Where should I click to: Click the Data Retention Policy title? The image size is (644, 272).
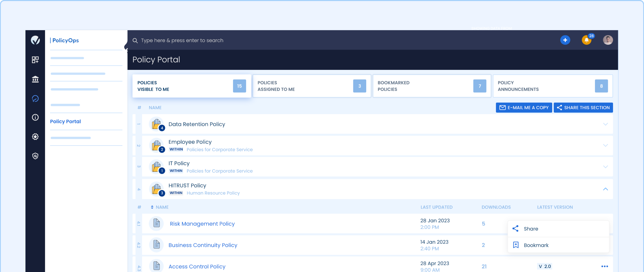pos(196,124)
